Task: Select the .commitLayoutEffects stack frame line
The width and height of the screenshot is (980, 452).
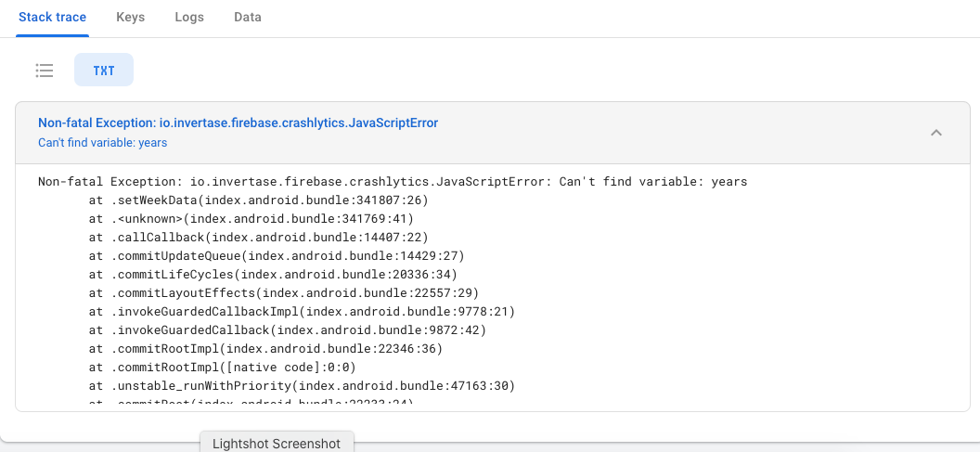Action: click(x=284, y=292)
